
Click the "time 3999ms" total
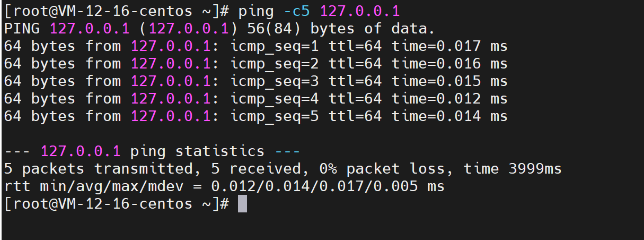[513, 169]
